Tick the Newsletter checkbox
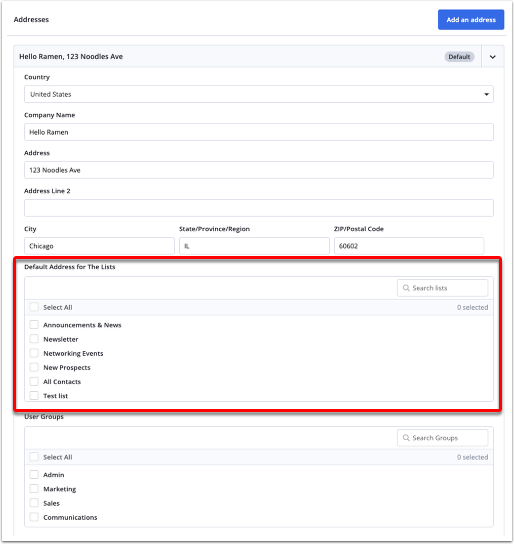Image resolution: width=514 pixels, height=544 pixels. pos(34,339)
